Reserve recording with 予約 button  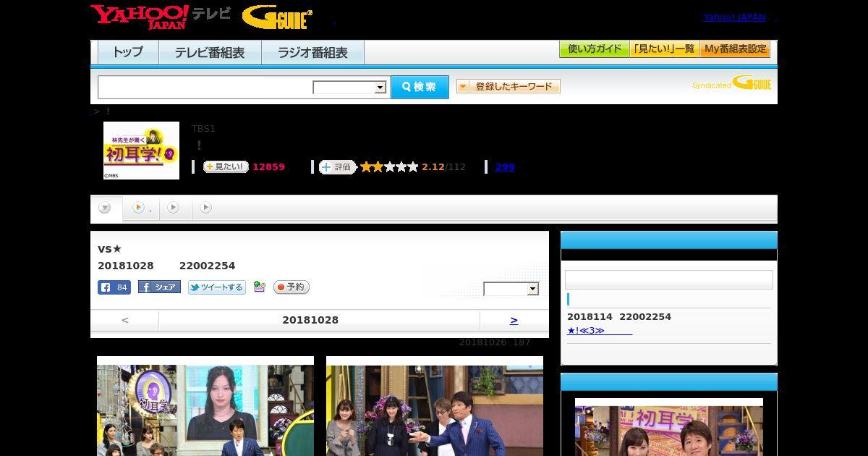click(292, 287)
